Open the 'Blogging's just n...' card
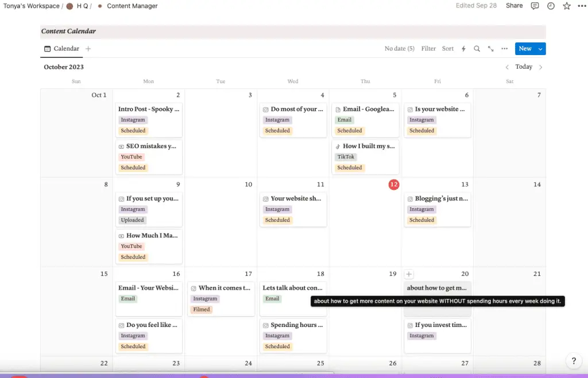 (437, 209)
